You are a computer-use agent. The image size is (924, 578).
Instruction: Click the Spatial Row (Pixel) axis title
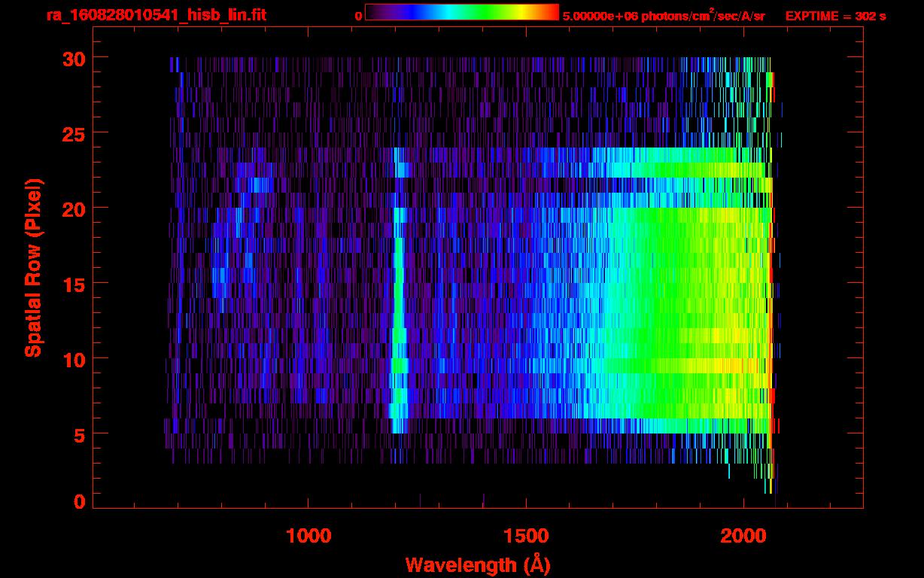click(x=34, y=268)
